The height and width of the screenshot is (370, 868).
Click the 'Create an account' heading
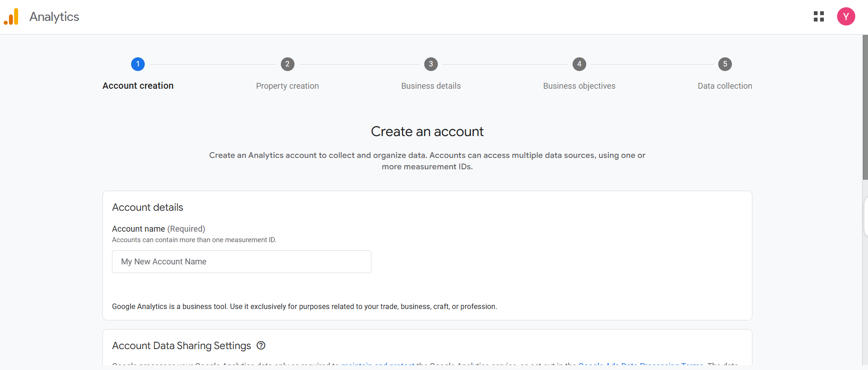tap(427, 132)
